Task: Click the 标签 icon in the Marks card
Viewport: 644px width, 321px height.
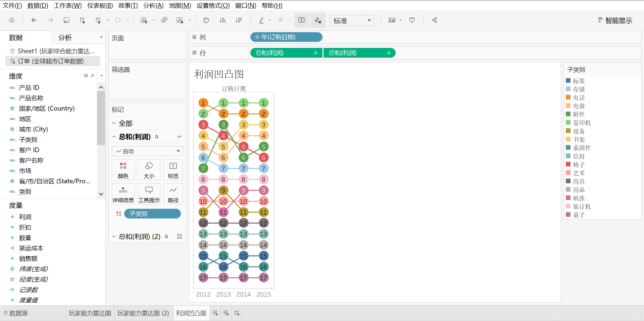Action: click(x=173, y=170)
